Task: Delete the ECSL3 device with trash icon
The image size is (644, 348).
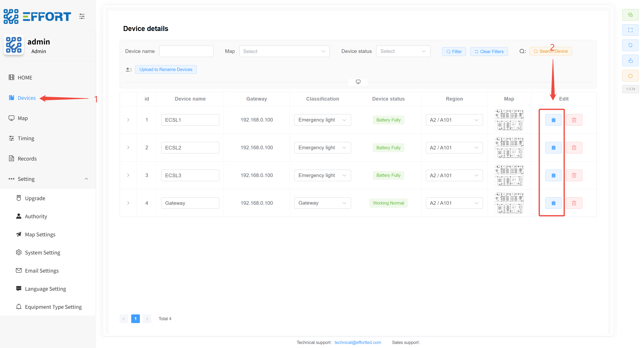Action: 574,175
